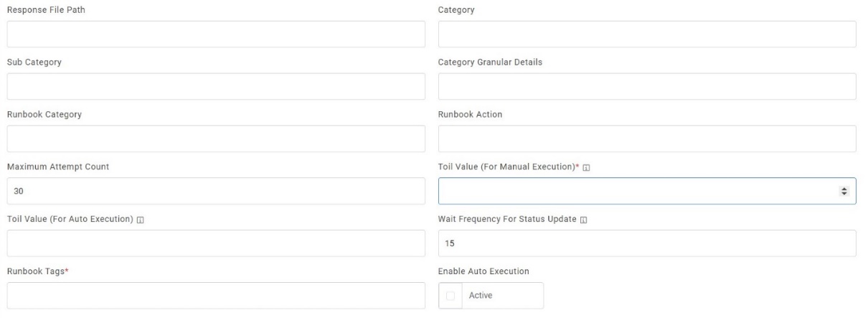Increment Toil Value with the up arrow
The height and width of the screenshot is (318, 868).
844,189
